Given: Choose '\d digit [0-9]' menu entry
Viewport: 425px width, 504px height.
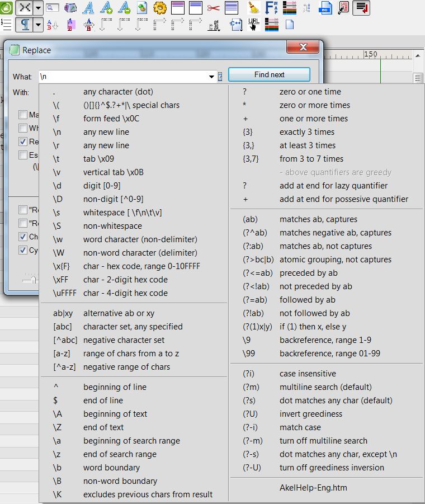Looking at the screenshot, I should pos(134,186).
